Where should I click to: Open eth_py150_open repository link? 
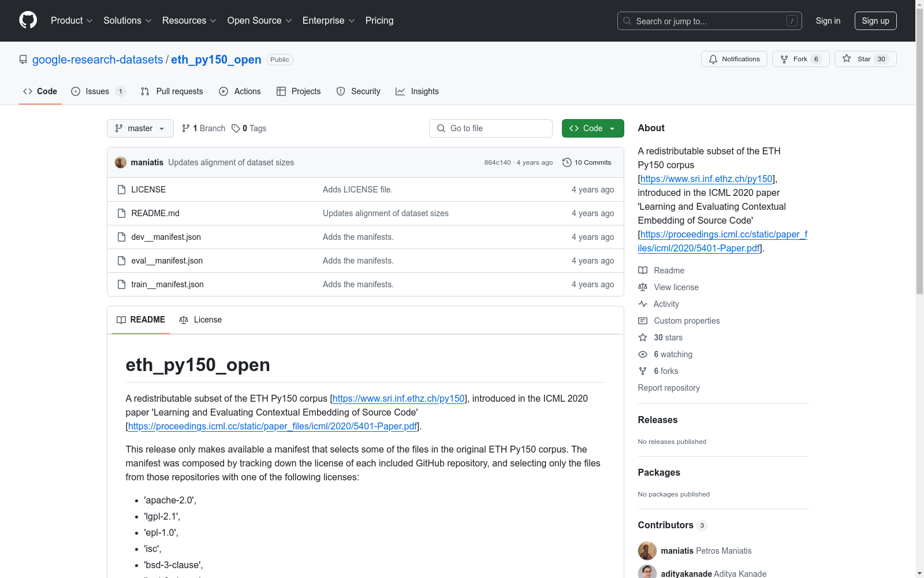pos(216,60)
